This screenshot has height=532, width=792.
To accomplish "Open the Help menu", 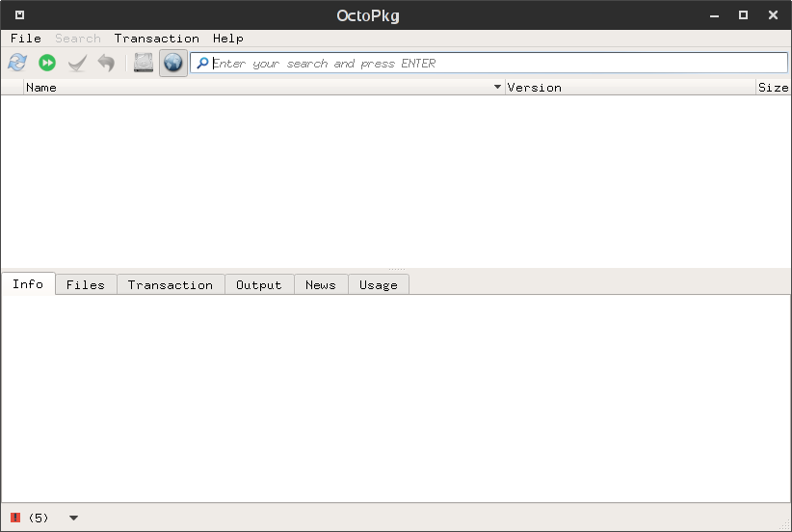I will (227, 39).
